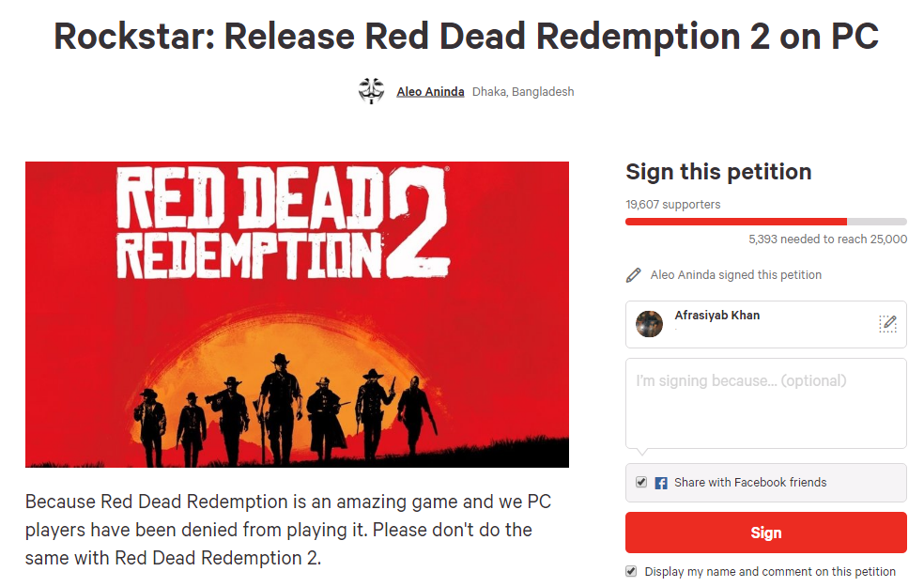
Task: Click Aleo Aninda's Guy Fawkes avatar icon
Action: [x=371, y=91]
